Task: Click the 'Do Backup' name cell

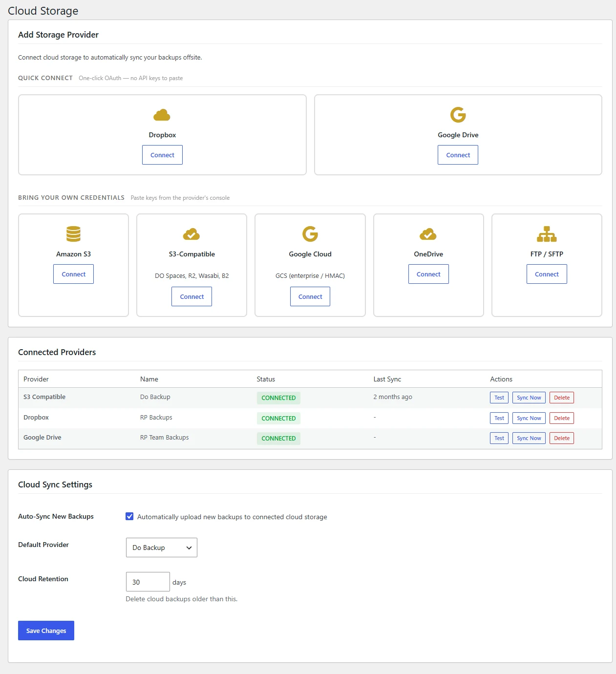Action: 155,397
